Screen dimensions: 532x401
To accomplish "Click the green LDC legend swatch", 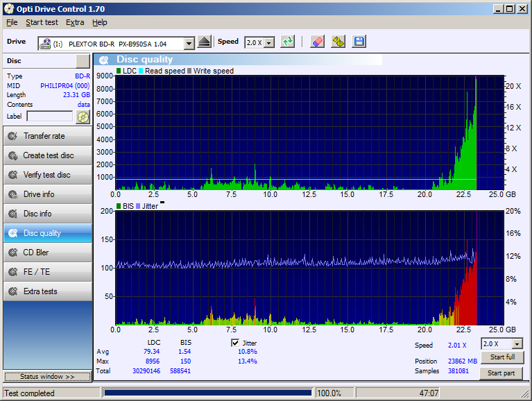I will point(119,71).
